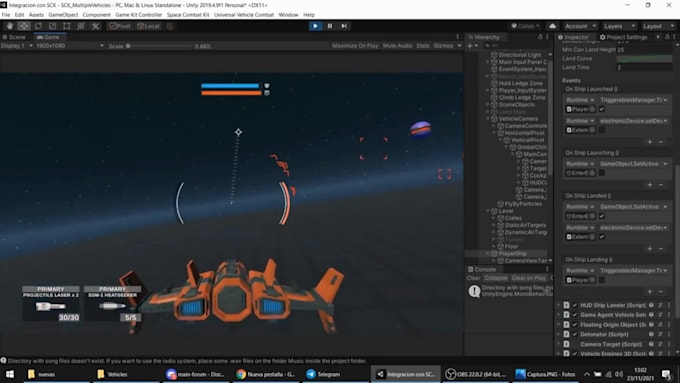
Task: Toggle Maximize On Play
Action: 355,46
